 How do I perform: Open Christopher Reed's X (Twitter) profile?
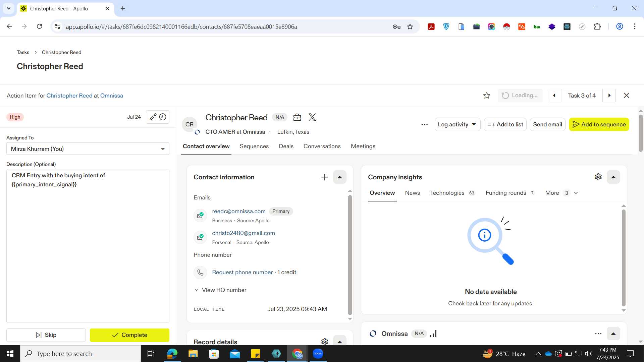(312, 117)
